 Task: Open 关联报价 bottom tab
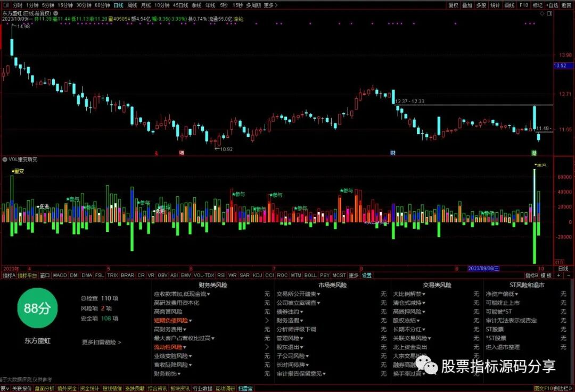click(22, 389)
